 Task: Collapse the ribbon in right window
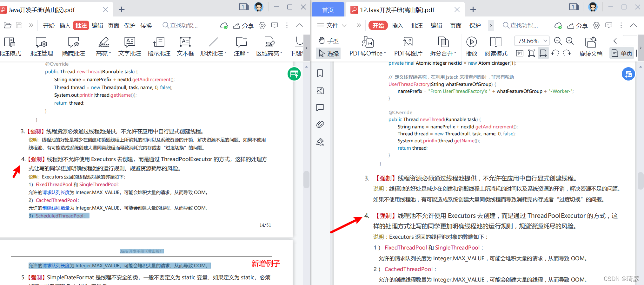point(634,25)
